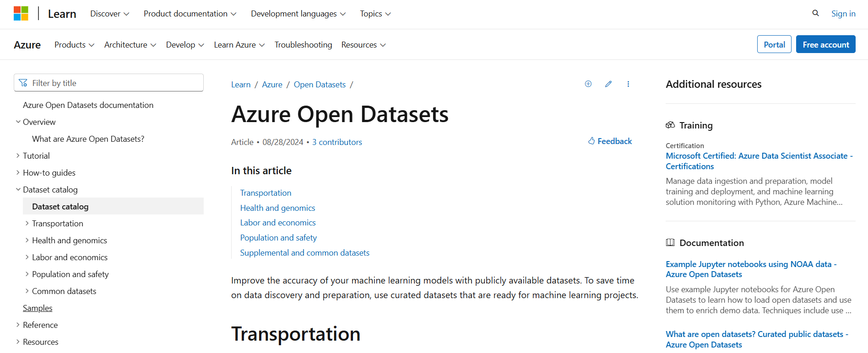
Task: Expand the Development languages menu
Action: tap(298, 14)
